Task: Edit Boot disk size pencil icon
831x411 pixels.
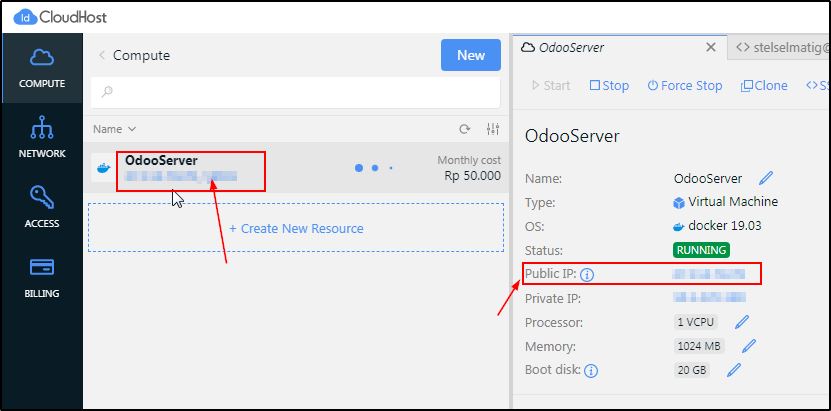Action: click(x=734, y=370)
